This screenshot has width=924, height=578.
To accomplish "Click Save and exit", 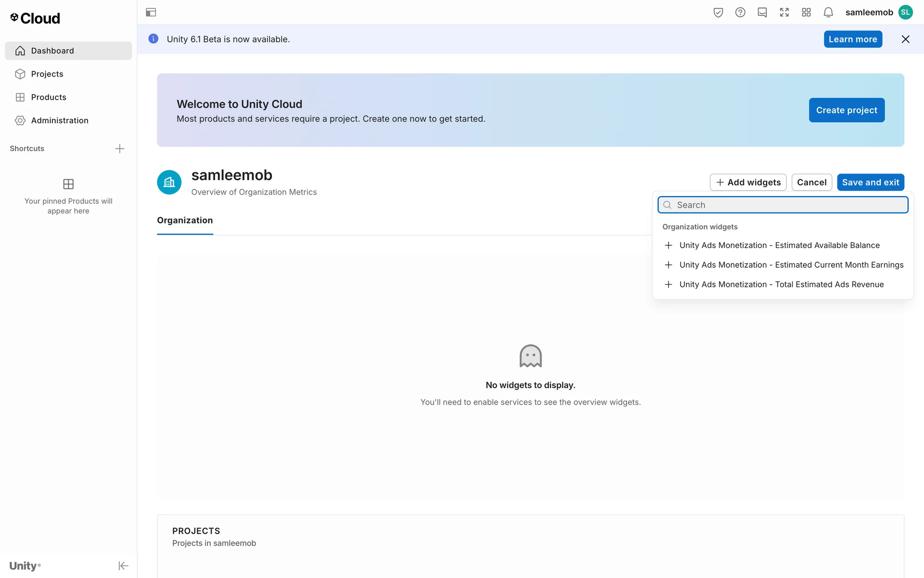I will coord(870,183).
